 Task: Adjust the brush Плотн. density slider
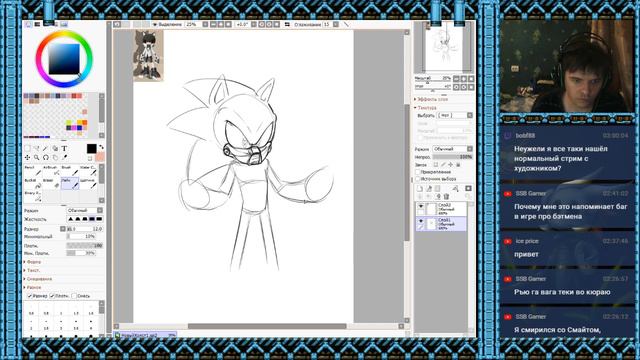[x=84, y=246]
